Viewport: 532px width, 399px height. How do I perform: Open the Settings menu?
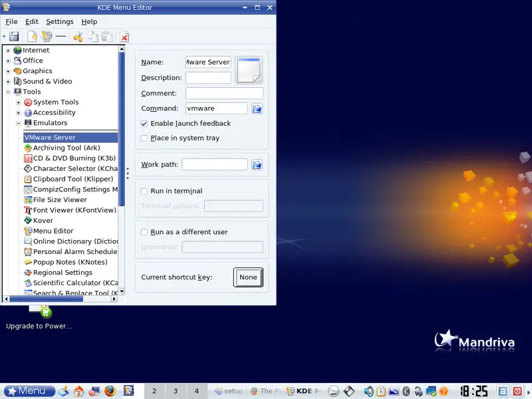coord(60,22)
